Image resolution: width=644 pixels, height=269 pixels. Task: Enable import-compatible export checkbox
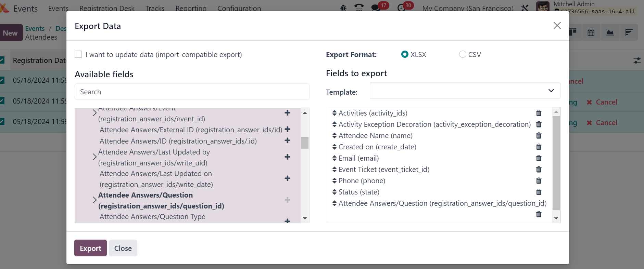click(x=78, y=54)
